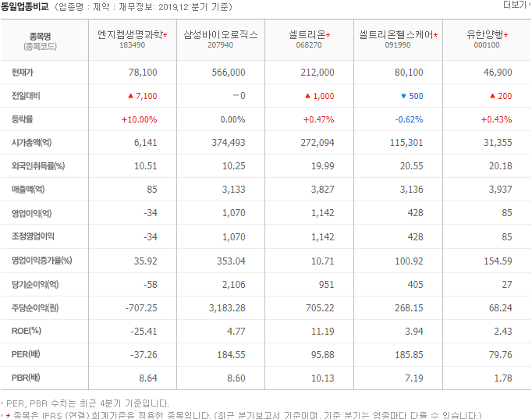Click the up arrow beside 7,100
This screenshot has height=419, width=532.
(130, 96)
